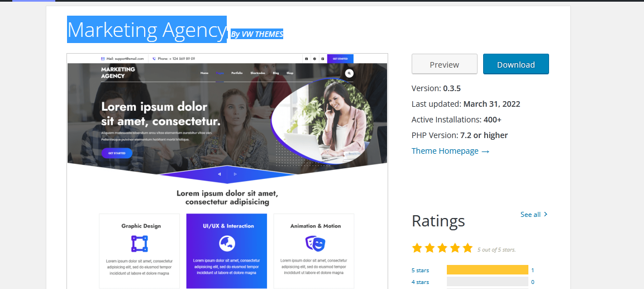Click the Marketing Agency theme title
The image size is (644, 289).
(147, 29)
